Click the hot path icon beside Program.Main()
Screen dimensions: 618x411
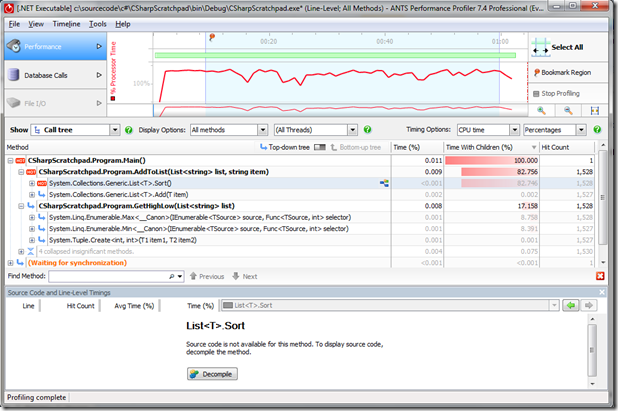pos(20,160)
